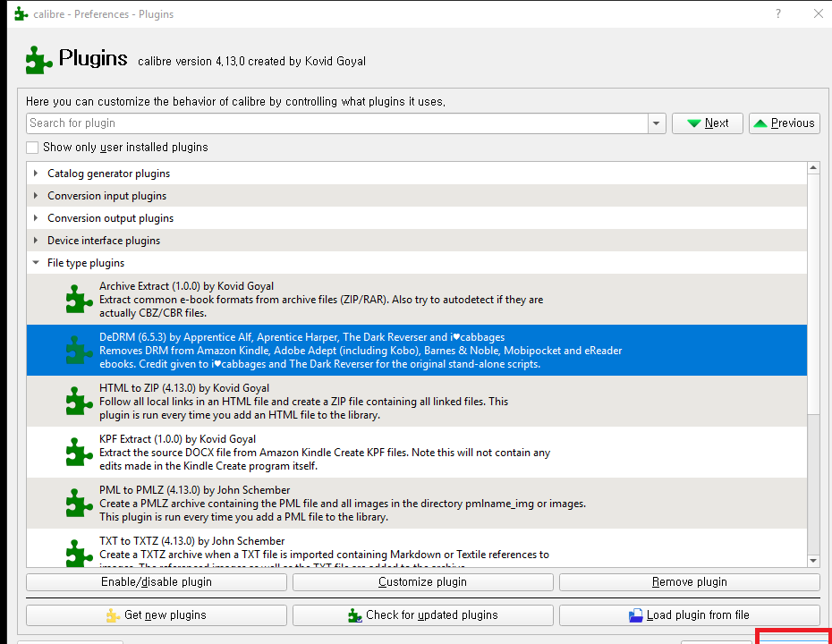This screenshot has width=832, height=644.
Task: Click plugin list scrollbar down arrow
Action: [x=813, y=561]
